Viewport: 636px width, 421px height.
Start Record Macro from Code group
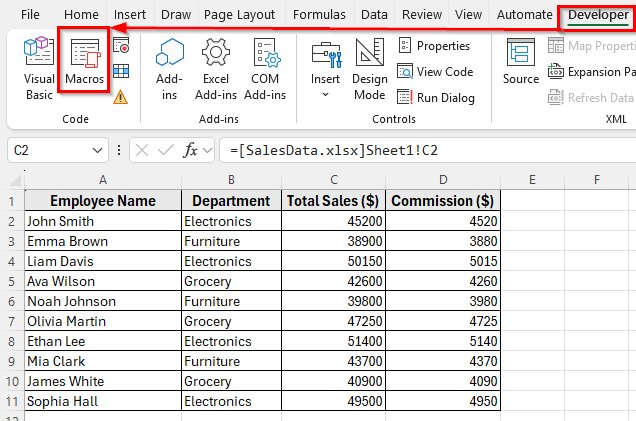(121, 45)
